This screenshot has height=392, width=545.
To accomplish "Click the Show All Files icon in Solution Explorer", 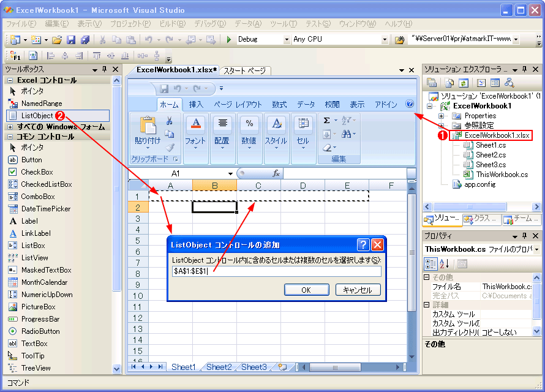I will 449,83.
